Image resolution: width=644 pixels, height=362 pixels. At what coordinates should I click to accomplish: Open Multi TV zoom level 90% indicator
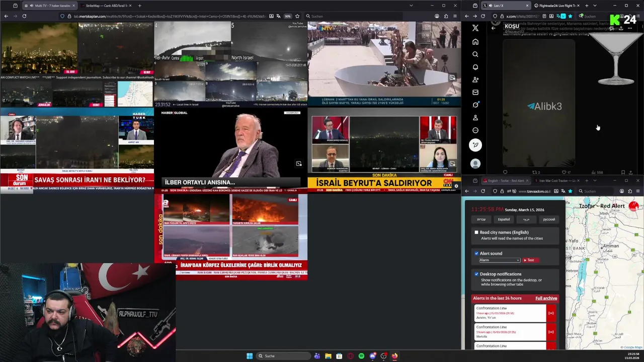coord(288,16)
